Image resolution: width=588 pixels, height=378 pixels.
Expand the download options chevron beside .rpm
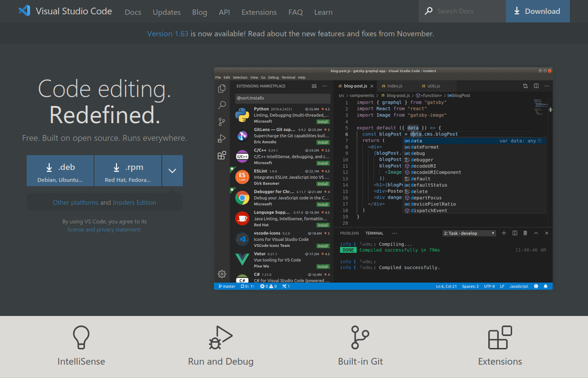[x=172, y=170]
